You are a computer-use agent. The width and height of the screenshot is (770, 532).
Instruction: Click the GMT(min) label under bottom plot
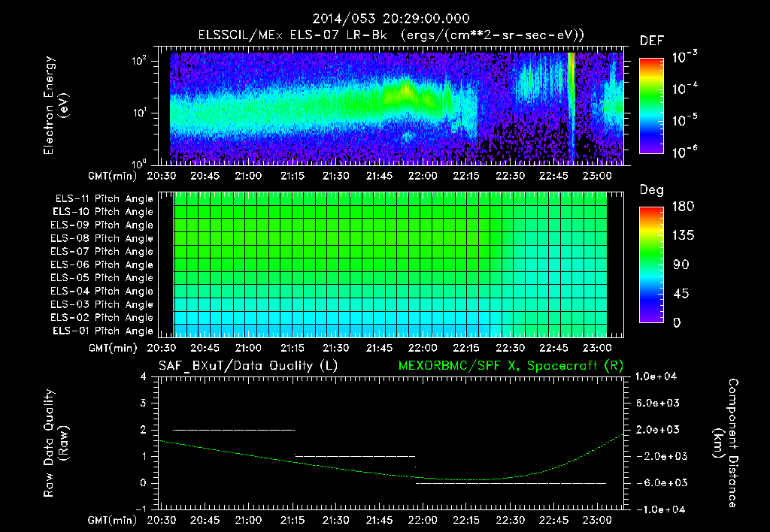pyautogui.click(x=113, y=521)
